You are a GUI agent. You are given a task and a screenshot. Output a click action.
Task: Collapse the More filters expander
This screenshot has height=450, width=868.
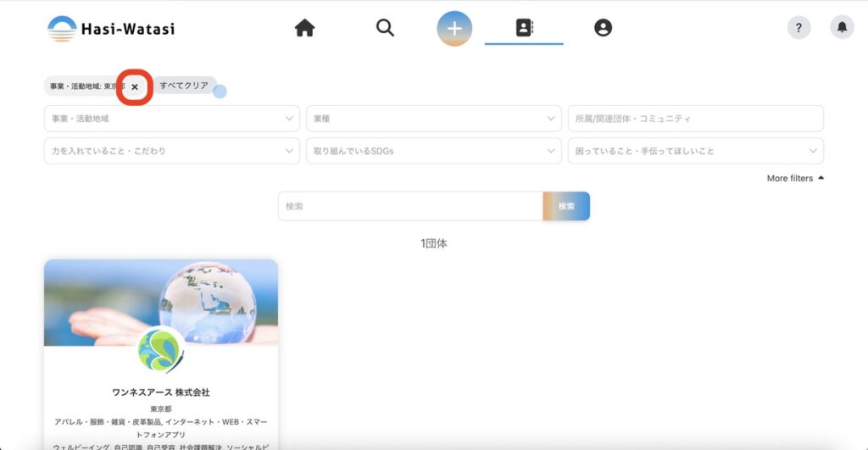coord(795,178)
